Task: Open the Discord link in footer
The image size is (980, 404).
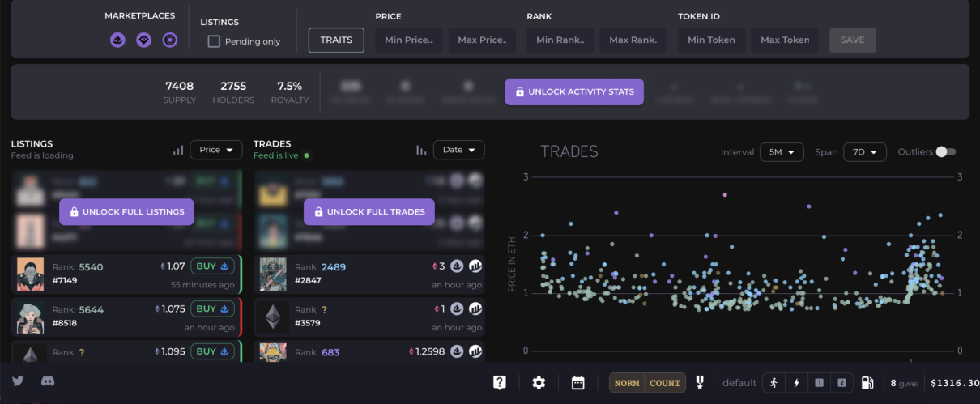Action: click(x=48, y=381)
